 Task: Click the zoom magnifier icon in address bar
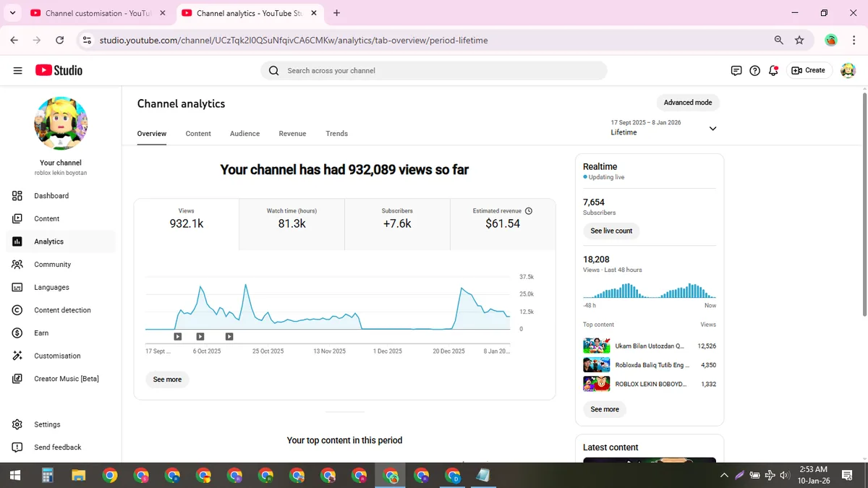click(779, 40)
